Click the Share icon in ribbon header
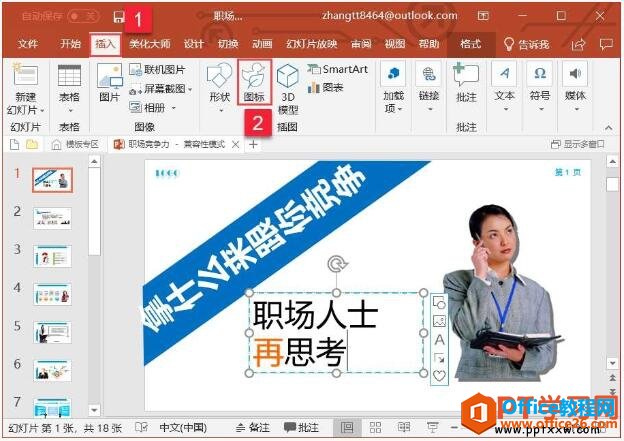Viewport: 624px width, 441px height. [x=578, y=45]
